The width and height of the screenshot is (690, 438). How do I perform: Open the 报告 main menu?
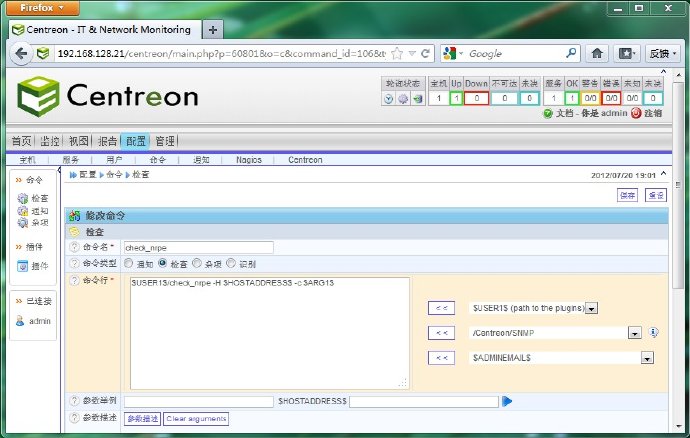tap(107, 141)
